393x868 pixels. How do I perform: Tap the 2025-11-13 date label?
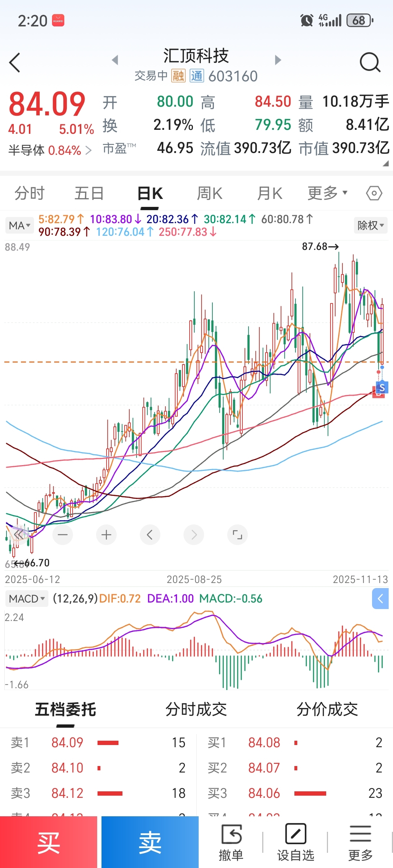360,579
